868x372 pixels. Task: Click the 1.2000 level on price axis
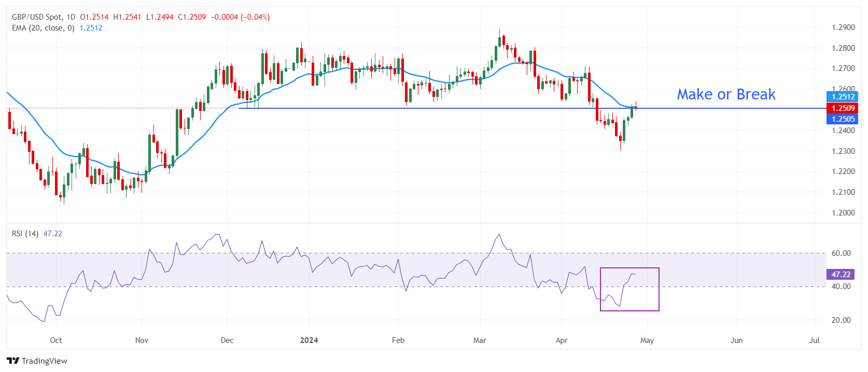coord(843,213)
